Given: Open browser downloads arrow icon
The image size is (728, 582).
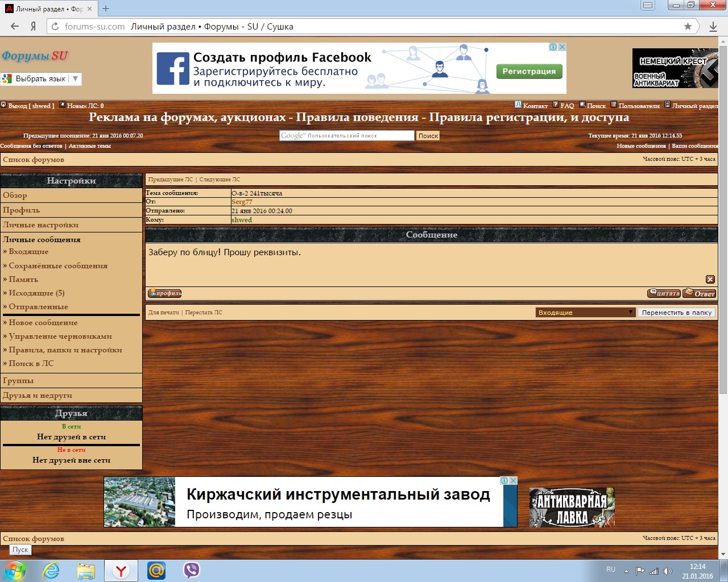Looking at the screenshot, I should coord(713,26).
